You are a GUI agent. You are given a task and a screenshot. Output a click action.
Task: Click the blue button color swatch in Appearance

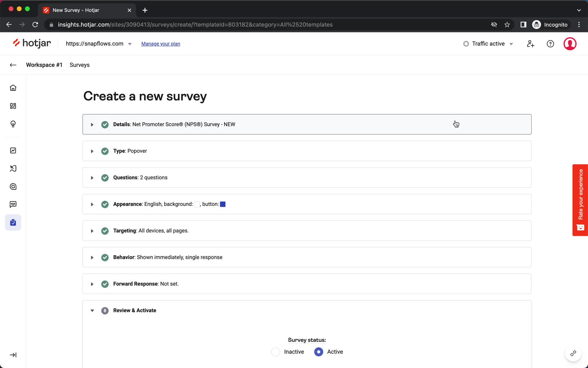223,204
